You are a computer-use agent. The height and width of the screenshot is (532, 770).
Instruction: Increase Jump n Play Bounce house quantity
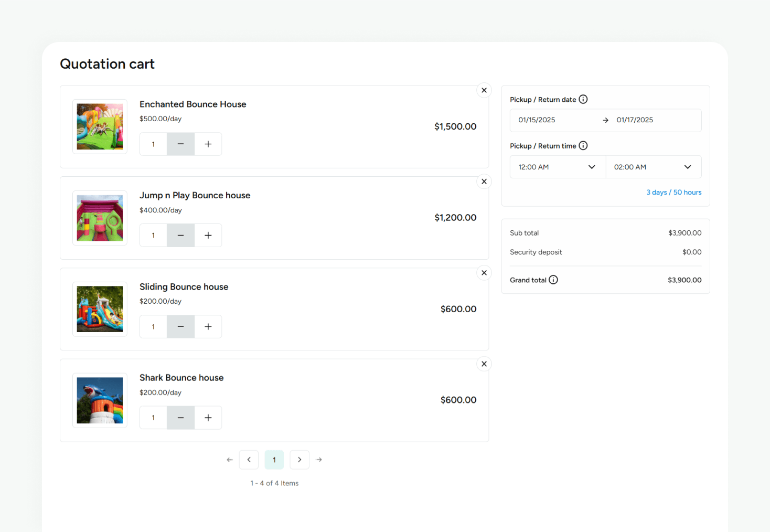(208, 236)
